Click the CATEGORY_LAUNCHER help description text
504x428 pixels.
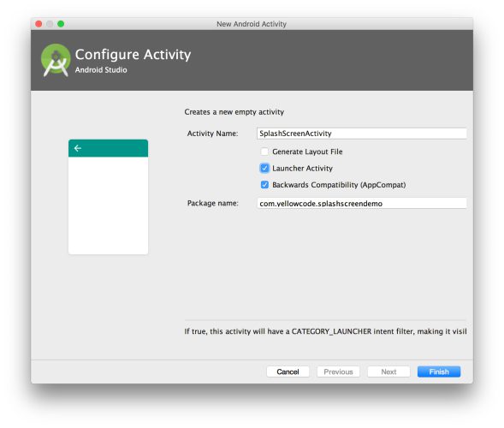coord(325,331)
